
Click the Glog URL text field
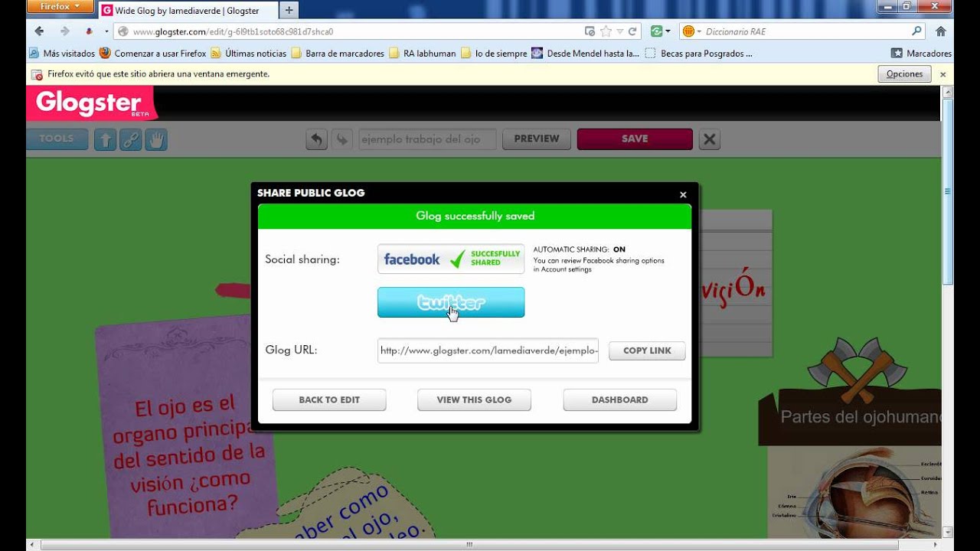(x=488, y=350)
